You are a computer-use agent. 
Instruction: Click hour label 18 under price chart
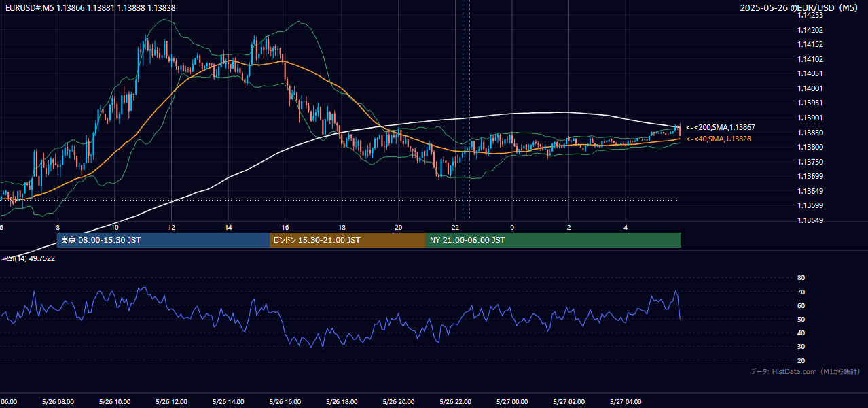pyautogui.click(x=342, y=227)
